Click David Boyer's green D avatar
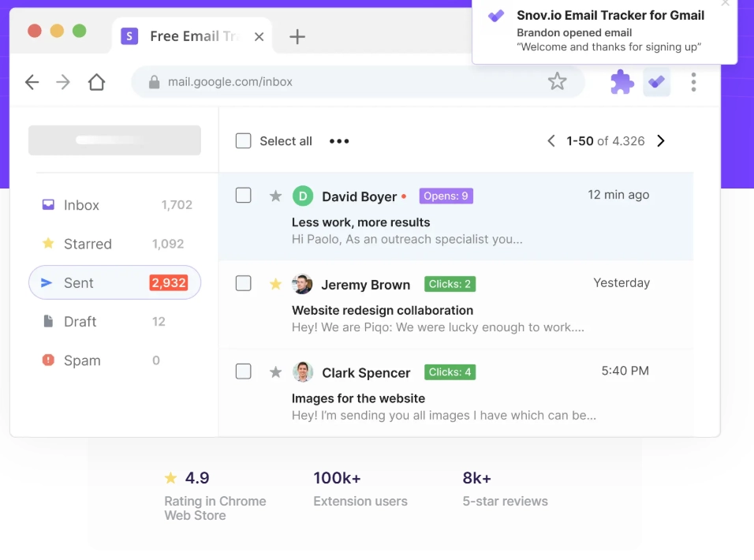Image resolution: width=754 pixels, height=560 pixels. coord(303,196)
